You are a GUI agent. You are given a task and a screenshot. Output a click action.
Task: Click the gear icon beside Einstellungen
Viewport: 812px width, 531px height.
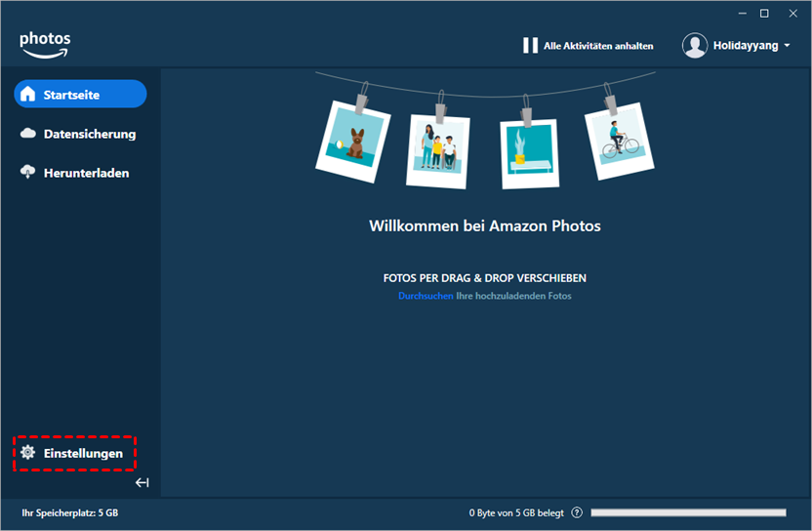click(x=28, y=452)
